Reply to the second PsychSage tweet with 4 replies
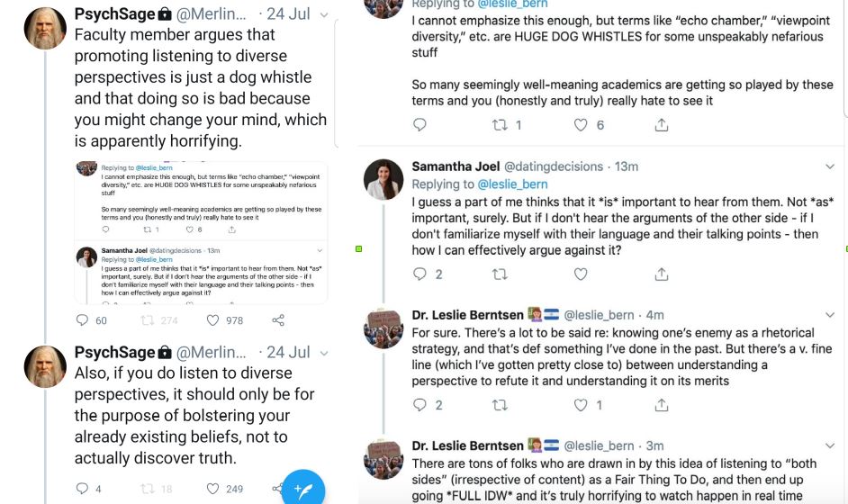 (x=82, y=489)
